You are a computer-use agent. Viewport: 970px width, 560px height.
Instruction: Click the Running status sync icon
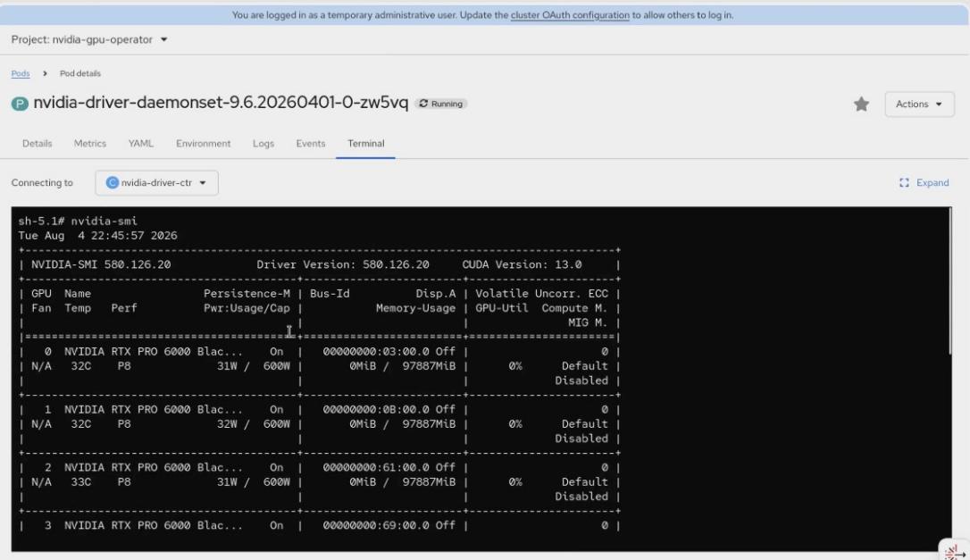tap(423, 104)
